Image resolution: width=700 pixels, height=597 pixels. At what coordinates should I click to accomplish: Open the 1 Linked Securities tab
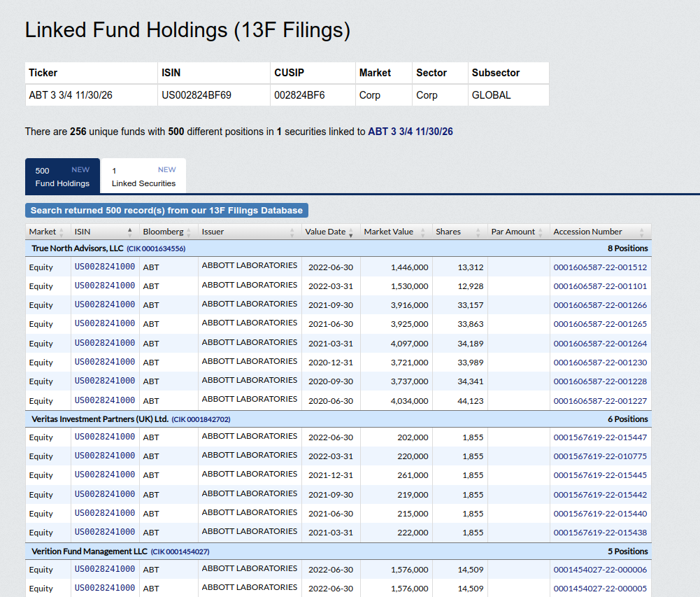point(144,176)
